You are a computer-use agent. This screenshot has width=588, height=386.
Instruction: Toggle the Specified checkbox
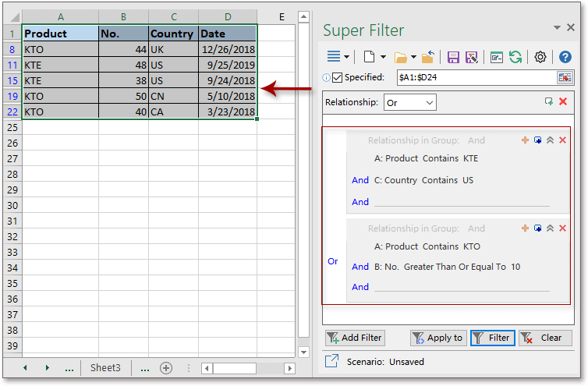(x=337, y=77)
